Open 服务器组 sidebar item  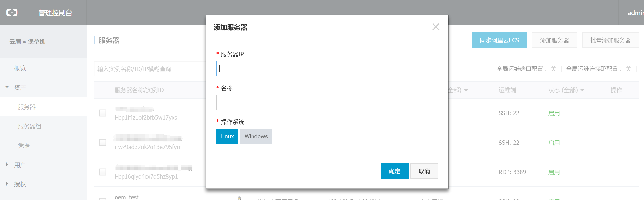click(x=30, y=126)
